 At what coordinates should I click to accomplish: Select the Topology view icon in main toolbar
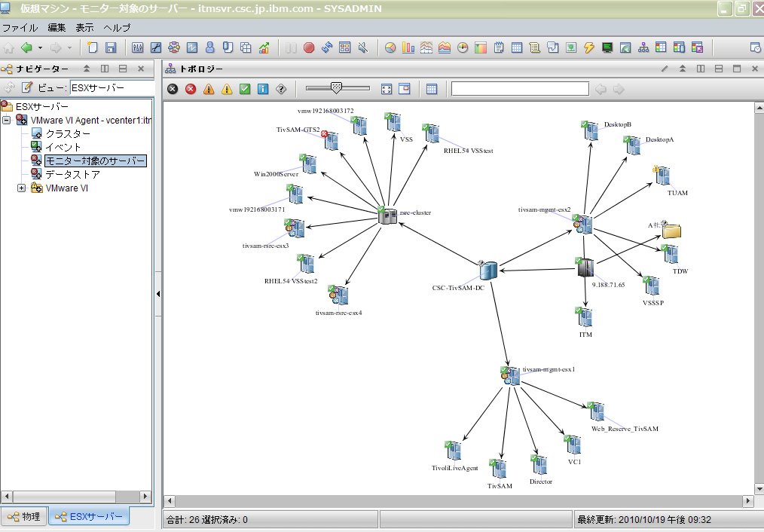(643, 47)
